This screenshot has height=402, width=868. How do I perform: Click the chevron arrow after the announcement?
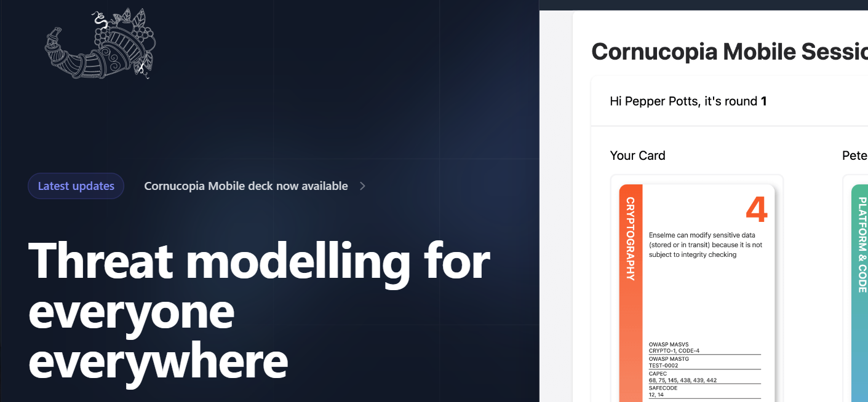tap(362, 186)
